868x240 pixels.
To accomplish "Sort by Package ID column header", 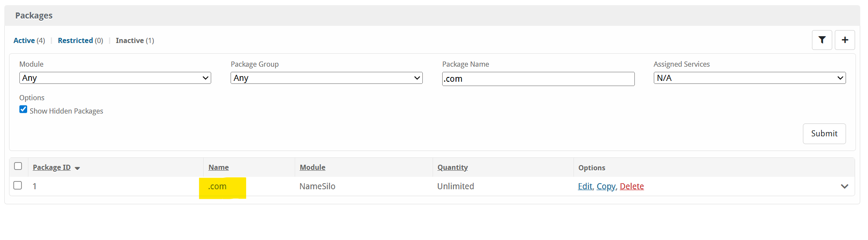I will (x=52, y=167).
